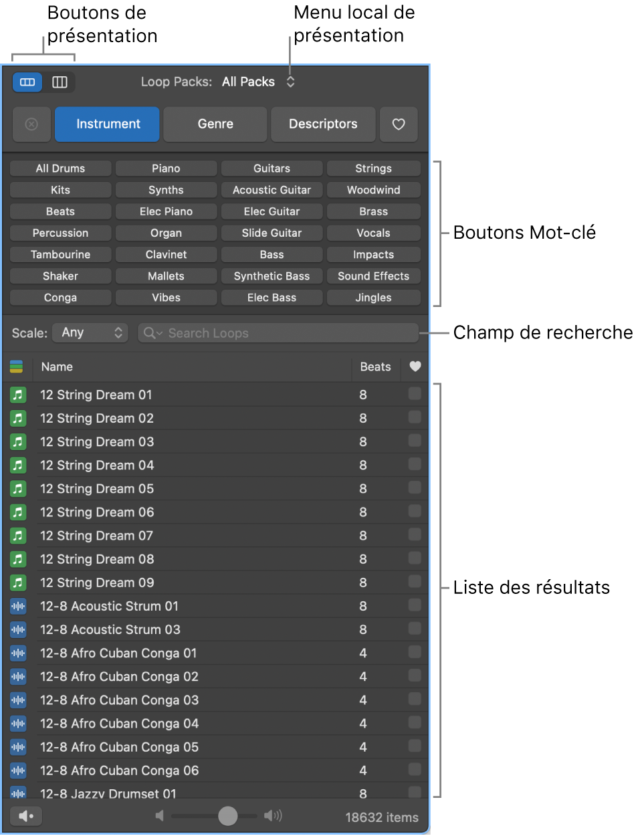Open search options magnifier dropdown
The width and height of the screenshot is (644, 836).
(152, 333)
